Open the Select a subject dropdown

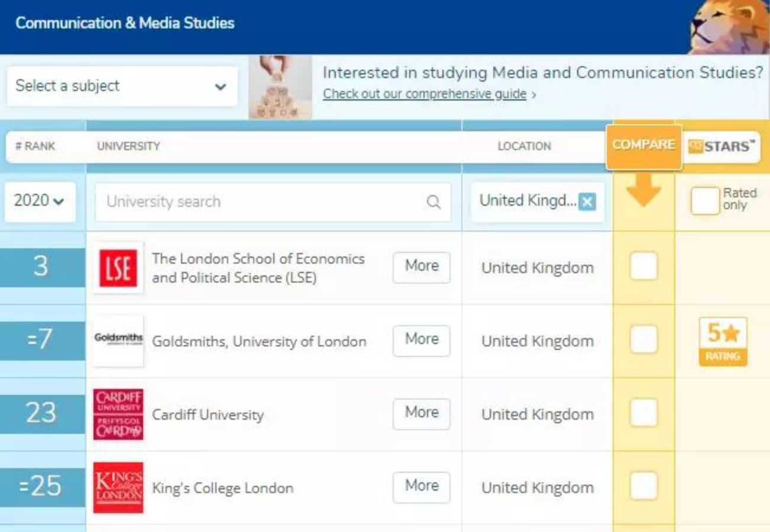122,86
